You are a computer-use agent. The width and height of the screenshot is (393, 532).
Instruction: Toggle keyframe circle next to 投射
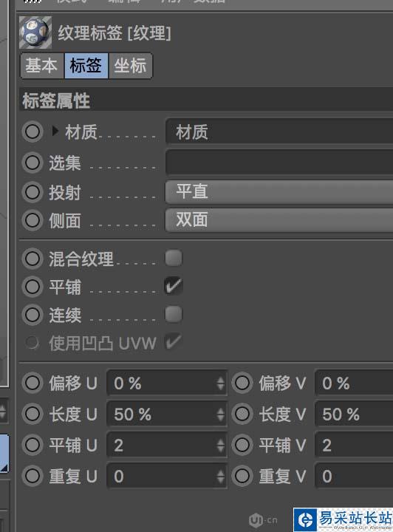33,192
